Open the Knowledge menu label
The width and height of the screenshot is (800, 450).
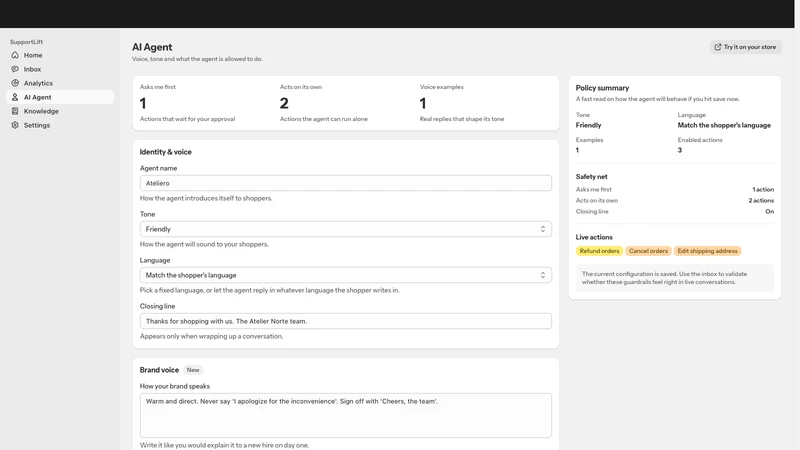41,111
